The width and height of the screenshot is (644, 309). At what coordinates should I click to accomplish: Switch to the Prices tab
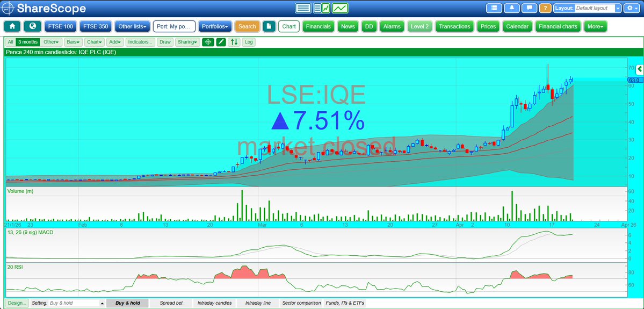pyautogui.click(x=488, y=26)
